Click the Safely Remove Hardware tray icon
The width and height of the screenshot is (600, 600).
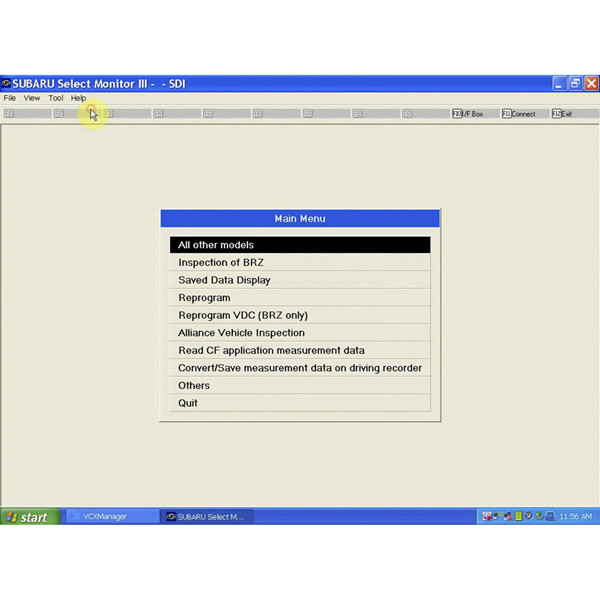coord(540,516)
